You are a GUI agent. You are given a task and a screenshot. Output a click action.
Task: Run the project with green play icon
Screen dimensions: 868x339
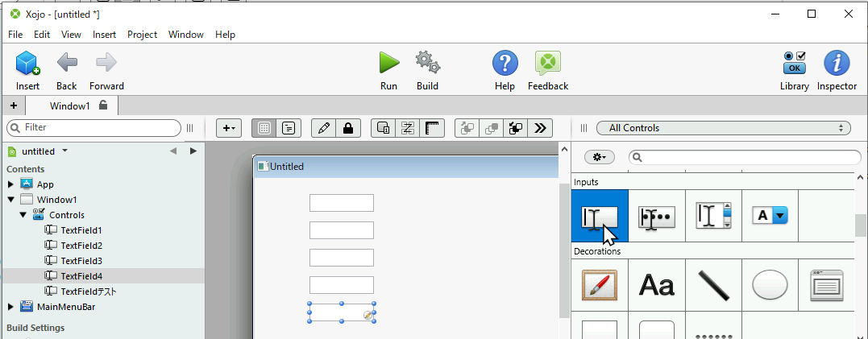(x=389, y=63)
